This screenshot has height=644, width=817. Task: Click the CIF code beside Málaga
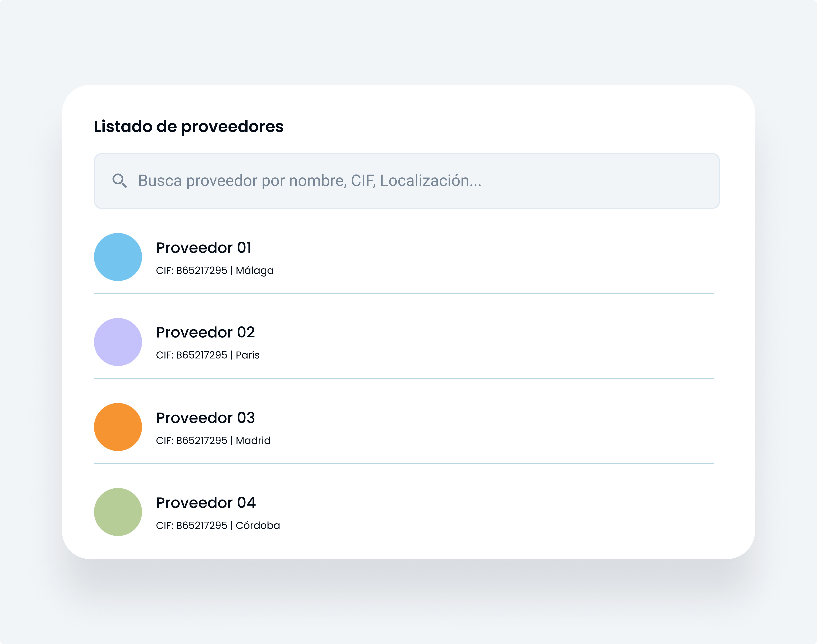[192, 271]
